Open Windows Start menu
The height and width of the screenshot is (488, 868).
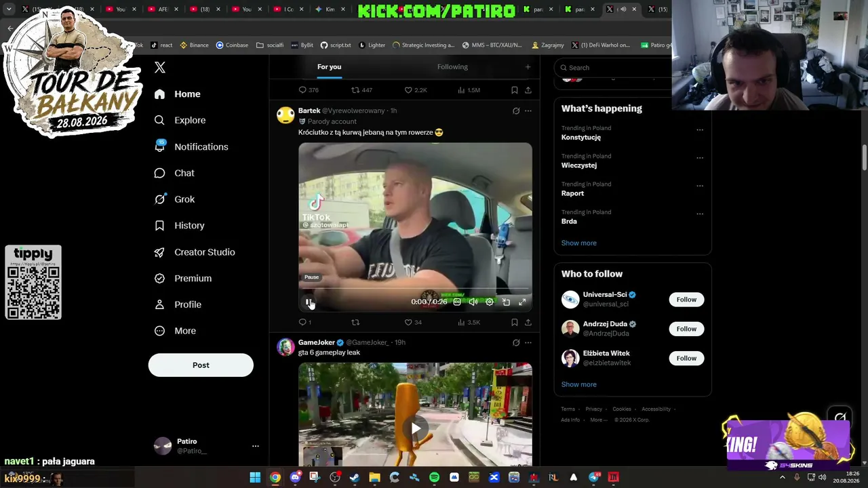pyautogui.click(x=255, y=477)
